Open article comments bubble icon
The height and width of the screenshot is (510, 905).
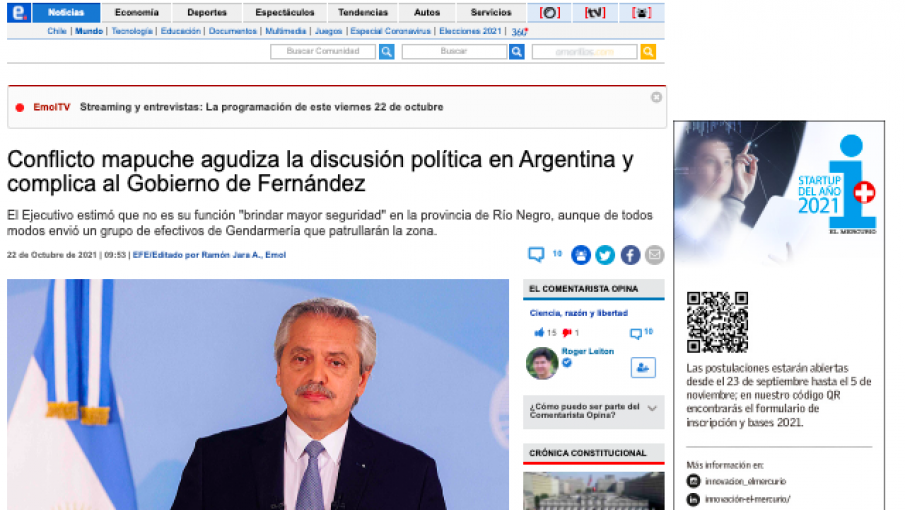[x=537, y=255]
